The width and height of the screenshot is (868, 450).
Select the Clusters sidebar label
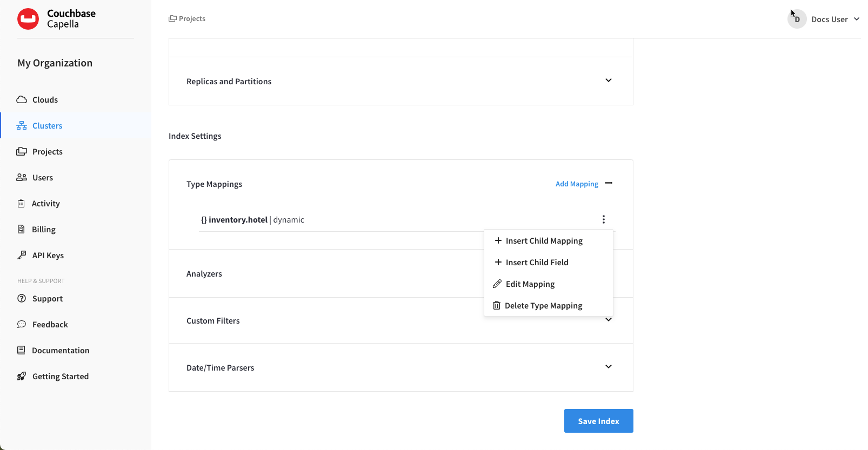coord(48,126)
